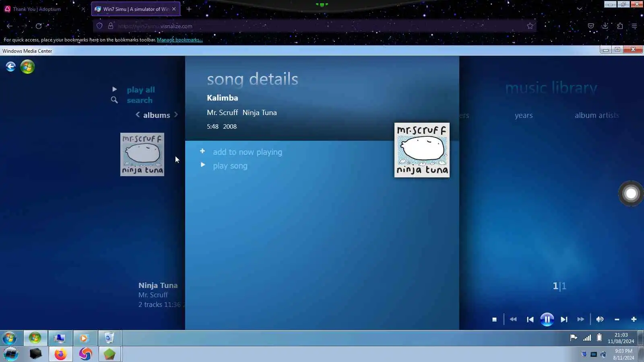
Task: Click play song
Action: pos(230,166)
